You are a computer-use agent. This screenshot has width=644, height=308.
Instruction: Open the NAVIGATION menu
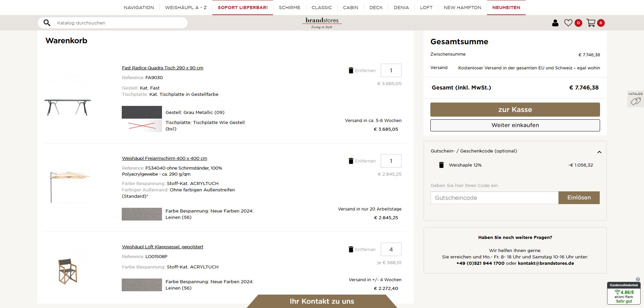pos(139,7)
